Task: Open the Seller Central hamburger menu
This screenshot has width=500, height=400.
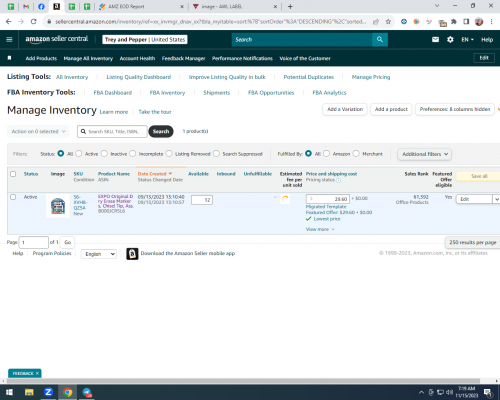Action: (x=9, y=39)
